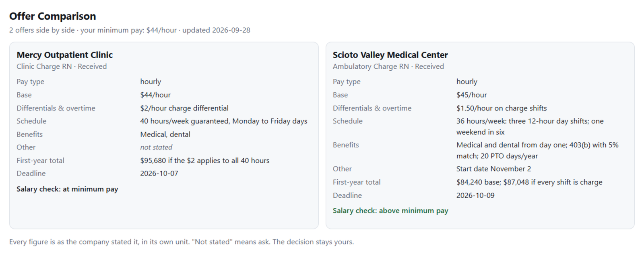Click Mercy's 40 hours/week guaranteed schedule
The height and width of the screenshot is (260, 644).
[224, 121]
